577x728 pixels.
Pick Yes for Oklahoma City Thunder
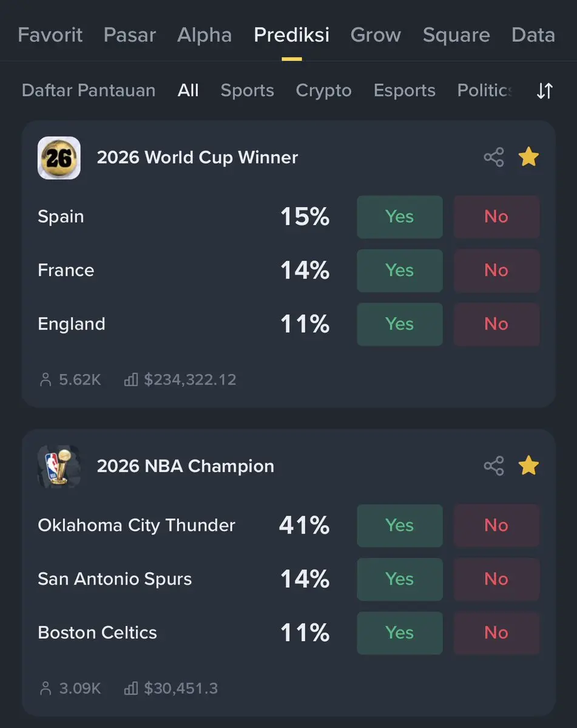399,525
